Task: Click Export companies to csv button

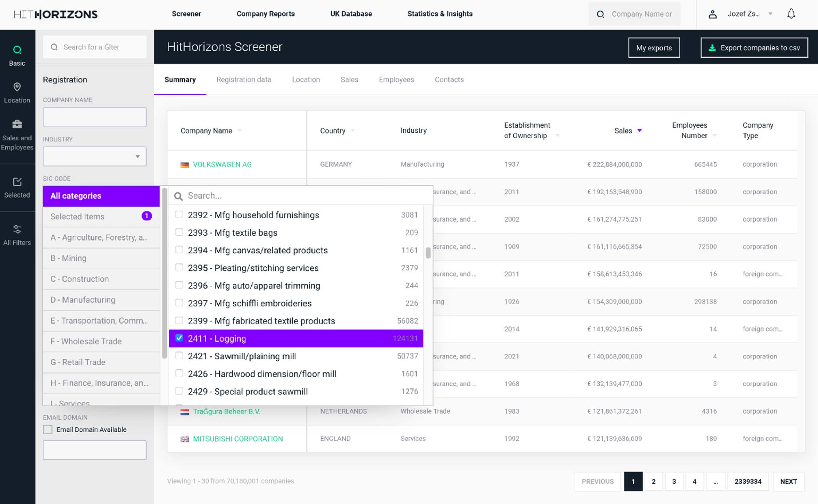Action: point(754,48)
